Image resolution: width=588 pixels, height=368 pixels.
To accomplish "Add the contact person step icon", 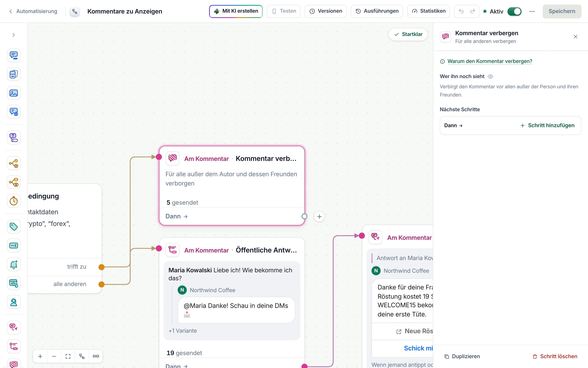I will (14, 302).
